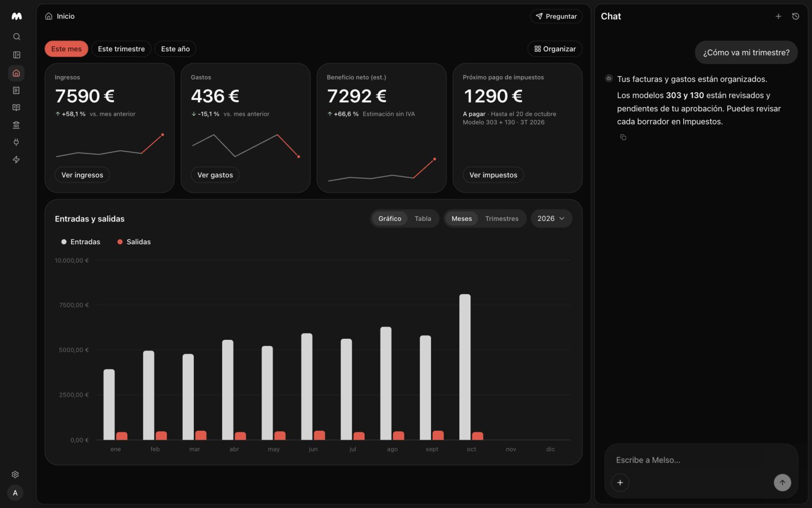The image size is (812, 508).
Task: Open the invoices document icon in sidebar
Action: [x=16, y=90]
